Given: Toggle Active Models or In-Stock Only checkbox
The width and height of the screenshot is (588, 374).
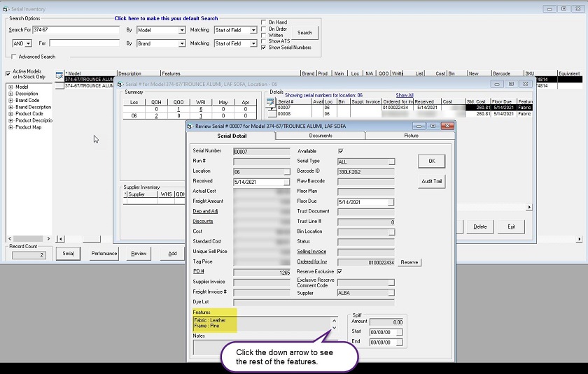Looking at the screenshot, I should pyautogui.click(x=8, y=74).
